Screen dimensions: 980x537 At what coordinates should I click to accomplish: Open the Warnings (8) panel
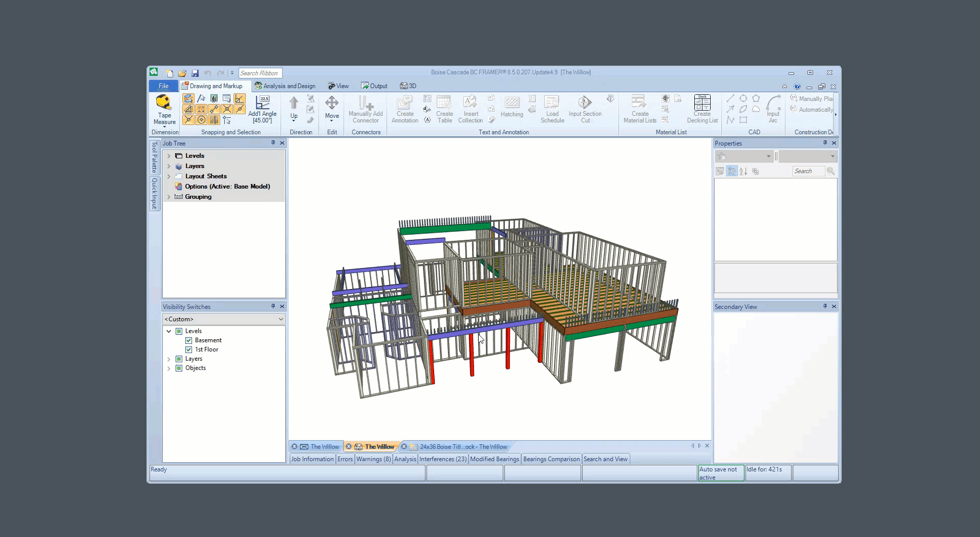coord(373,459)
